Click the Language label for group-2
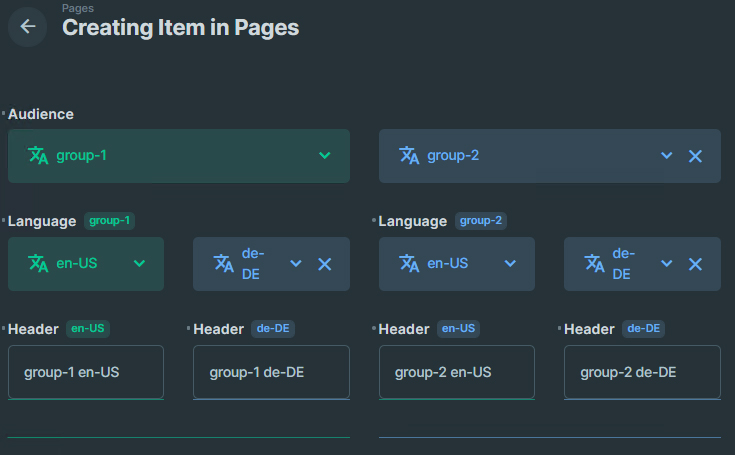The width and height of the screenshot is (735, 455). click(x=412, y=221)
